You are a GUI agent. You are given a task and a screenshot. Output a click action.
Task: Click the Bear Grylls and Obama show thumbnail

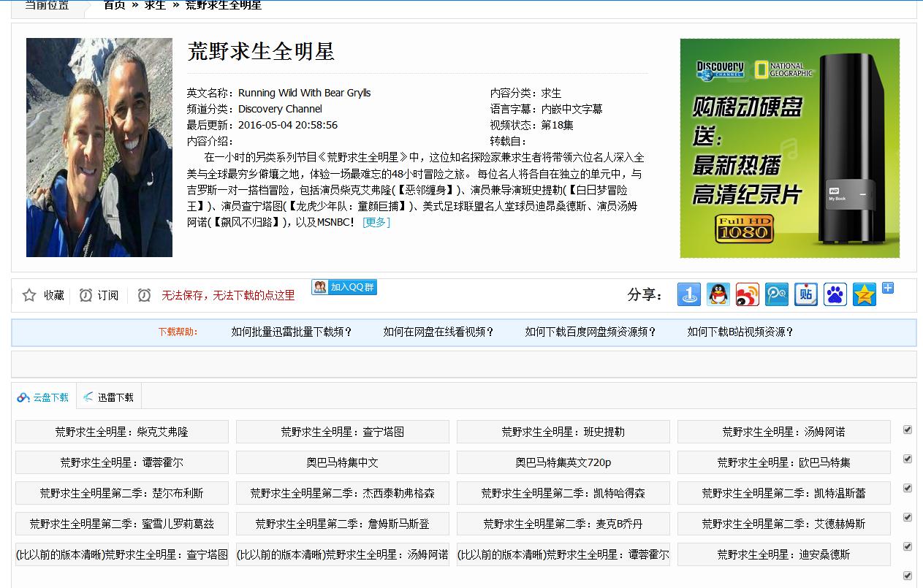point(99,148)
